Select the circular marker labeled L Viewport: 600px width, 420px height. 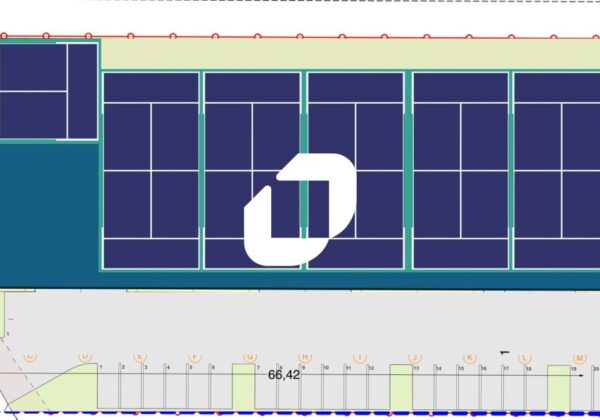[x=525, y=357]
